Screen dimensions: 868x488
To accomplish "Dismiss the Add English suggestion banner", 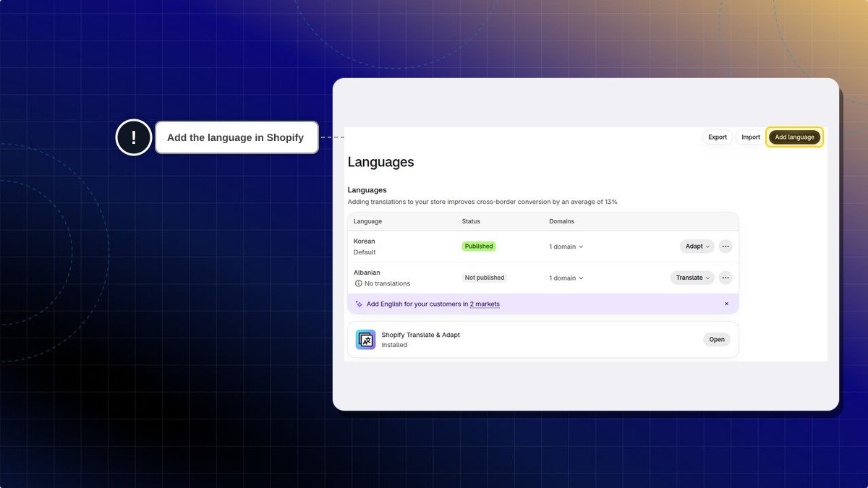I will (x=727, y=304).
